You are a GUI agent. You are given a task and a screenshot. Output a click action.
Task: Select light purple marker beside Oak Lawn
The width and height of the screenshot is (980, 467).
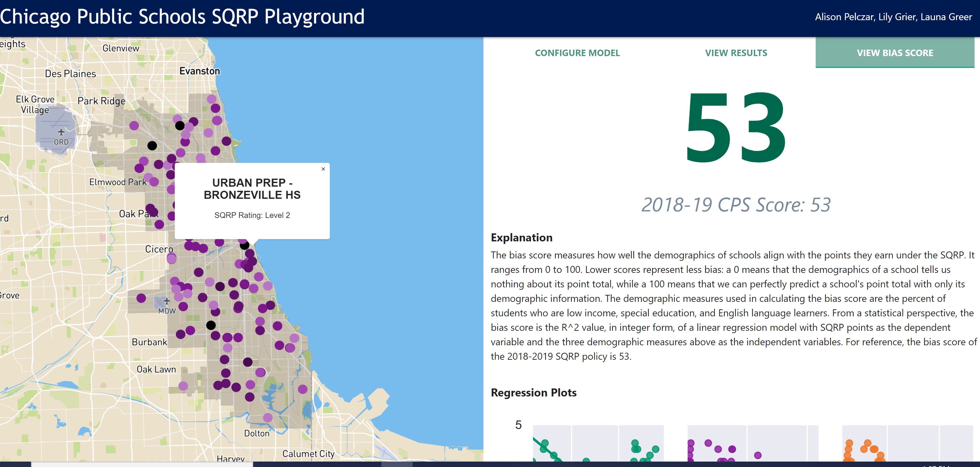coord(183,386)
